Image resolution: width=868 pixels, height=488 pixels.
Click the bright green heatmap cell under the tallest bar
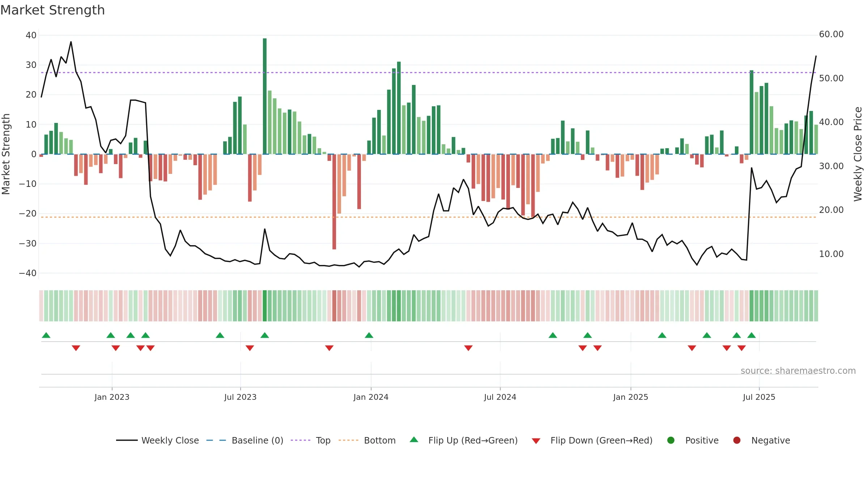265,306
